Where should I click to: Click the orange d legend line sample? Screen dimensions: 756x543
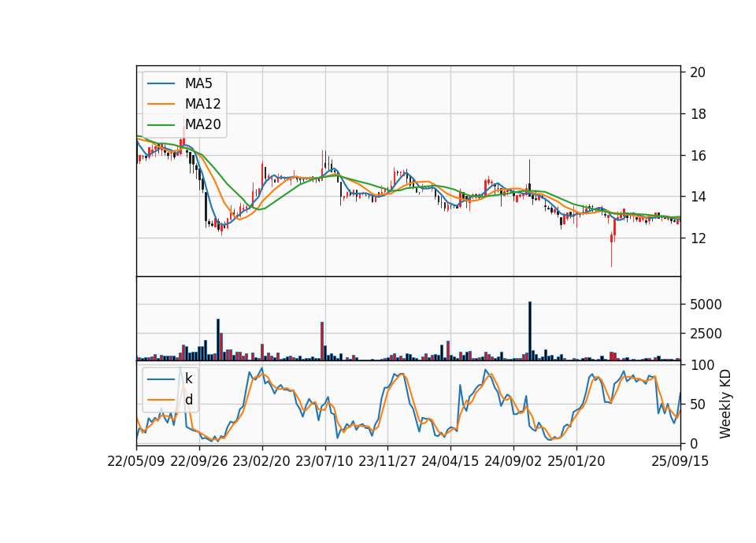pos(161,400)
